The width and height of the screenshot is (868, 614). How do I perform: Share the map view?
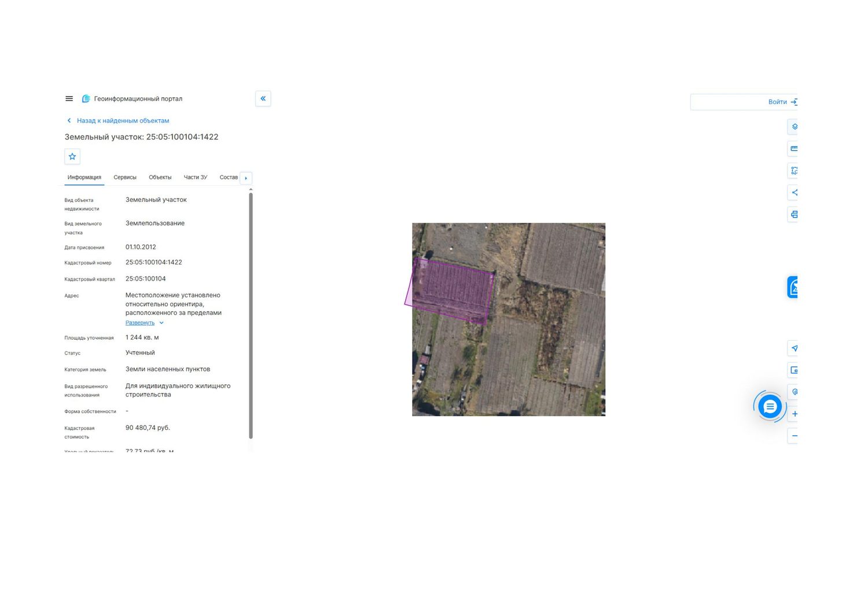coord(794,193)
